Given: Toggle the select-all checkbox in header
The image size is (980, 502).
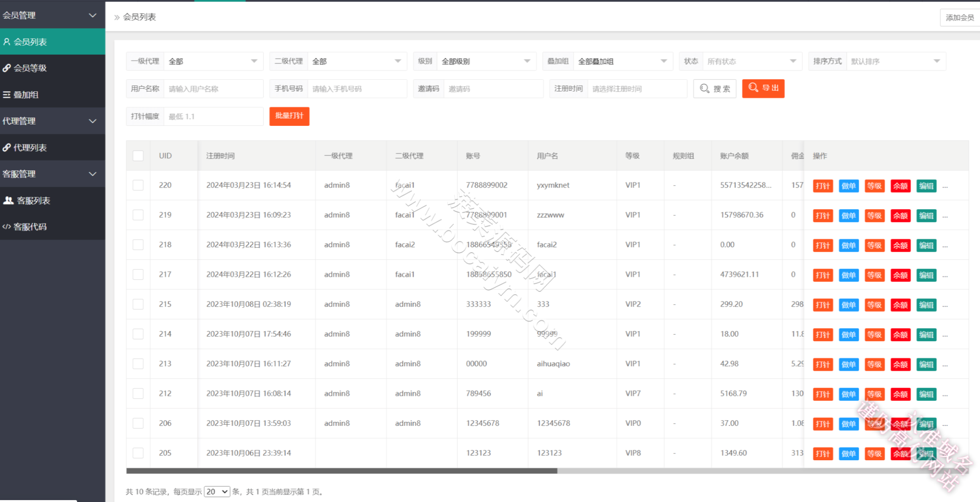Looking at the screenshot, I should click(x=138, y=156).
